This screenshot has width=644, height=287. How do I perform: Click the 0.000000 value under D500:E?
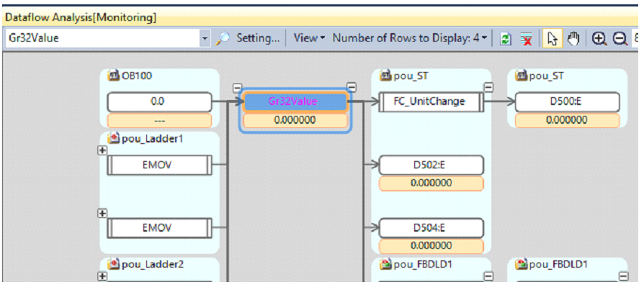(567, 121)
